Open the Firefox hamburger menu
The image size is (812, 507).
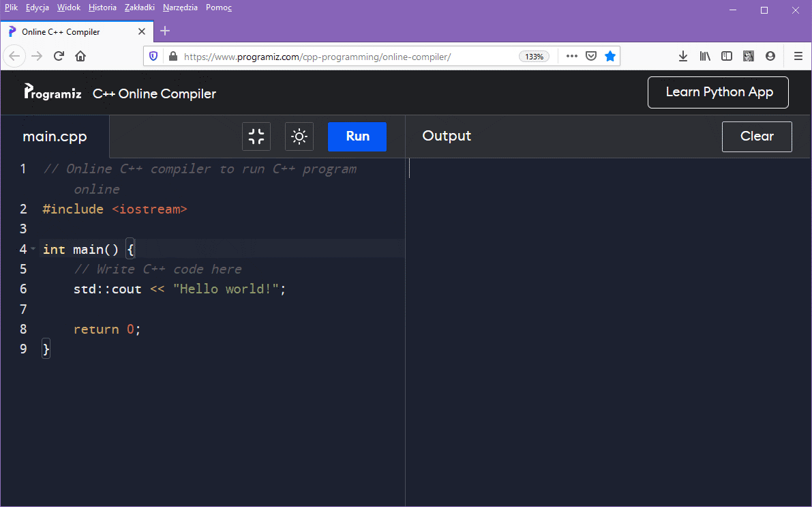(798, 57)
